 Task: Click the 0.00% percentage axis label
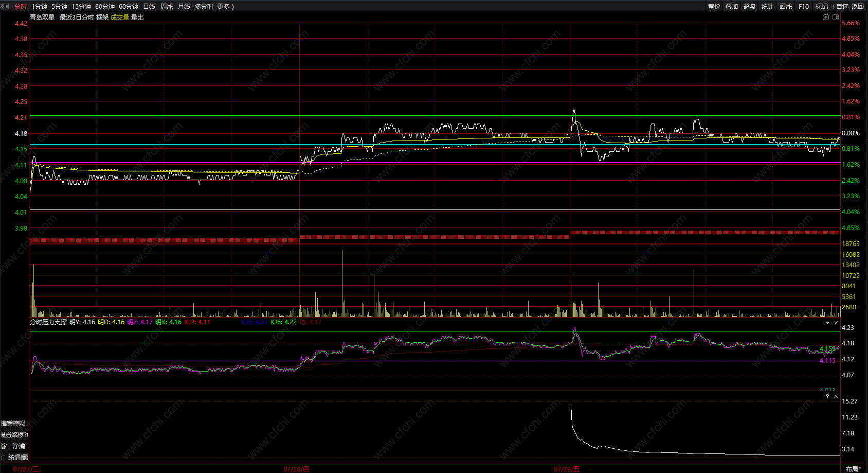(x=851, y=133)
